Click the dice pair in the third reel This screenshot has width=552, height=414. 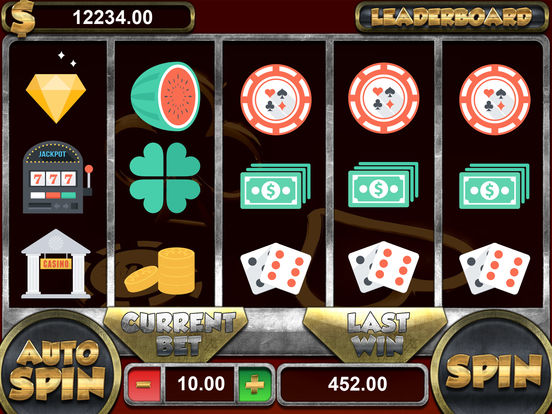coord(276,269)
